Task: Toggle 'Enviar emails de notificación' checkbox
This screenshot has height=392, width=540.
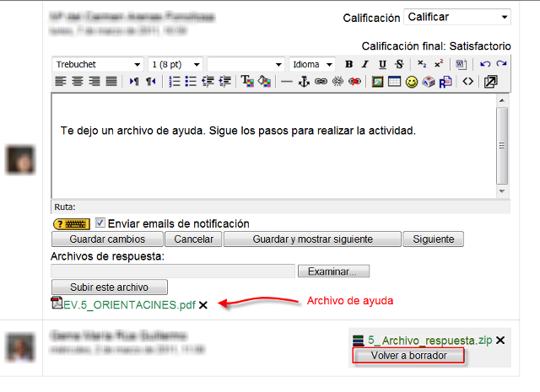Action: (x=100, y=223)
